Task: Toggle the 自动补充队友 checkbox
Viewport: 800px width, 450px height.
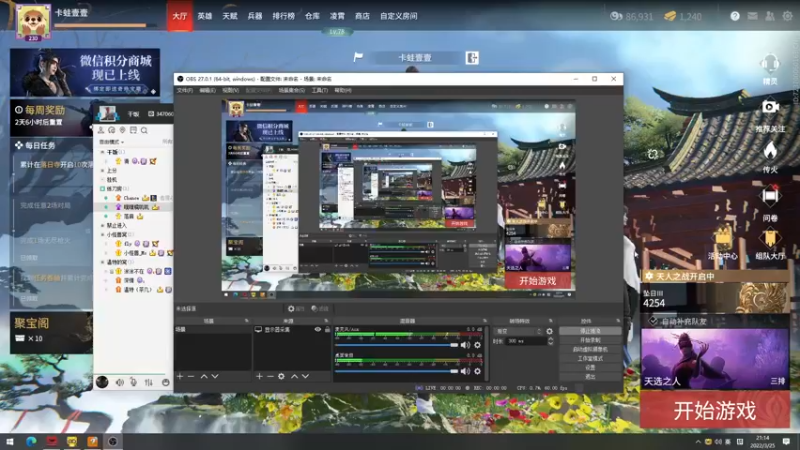Action: pos(653,321)
